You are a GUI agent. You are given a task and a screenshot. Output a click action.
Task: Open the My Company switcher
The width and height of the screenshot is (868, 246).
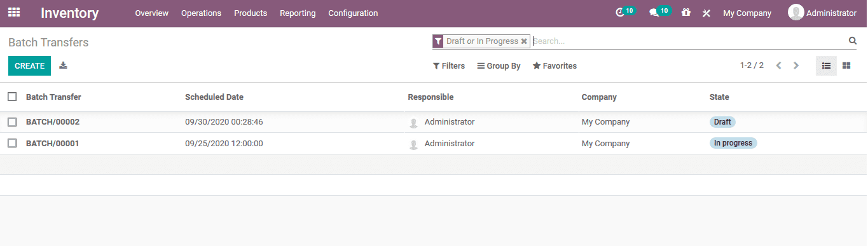click(x=747, y=13)
